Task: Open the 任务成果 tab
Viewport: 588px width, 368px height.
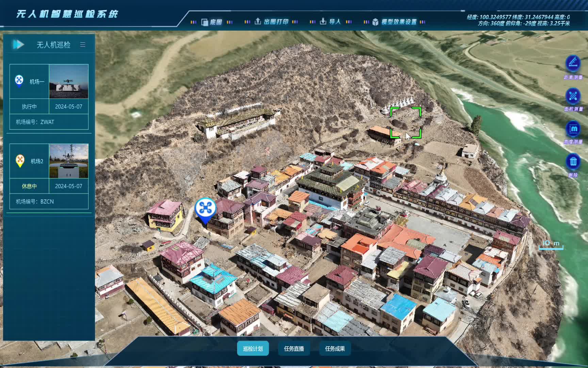Action: (x=335, y=349)
